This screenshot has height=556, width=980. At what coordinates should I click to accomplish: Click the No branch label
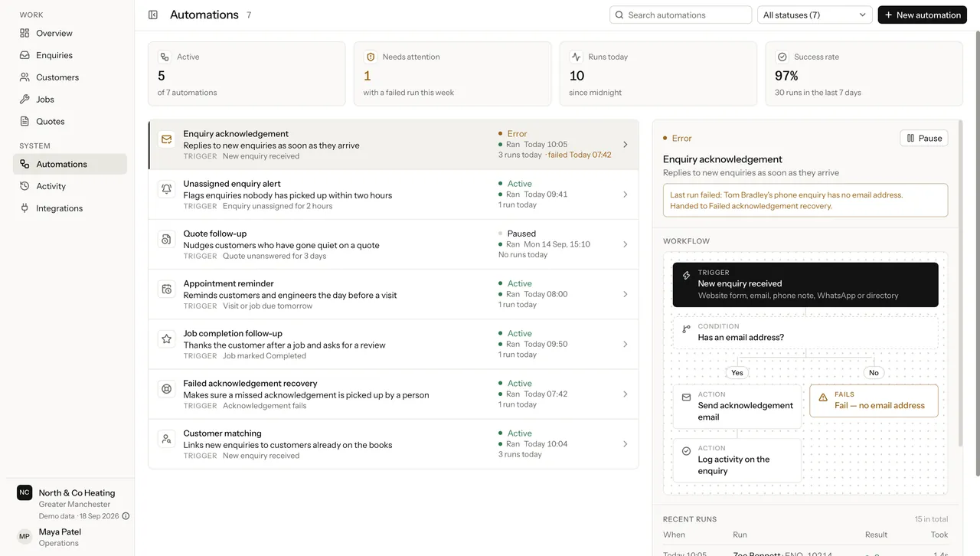874,373
